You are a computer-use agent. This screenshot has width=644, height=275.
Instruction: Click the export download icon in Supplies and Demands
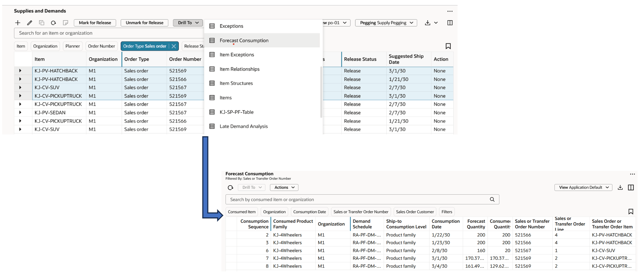(427, 23)
